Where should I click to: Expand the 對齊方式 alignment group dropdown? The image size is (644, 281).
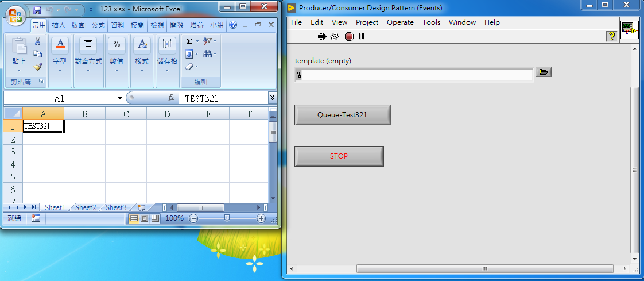pyautogui.click(x=88, y=70)
